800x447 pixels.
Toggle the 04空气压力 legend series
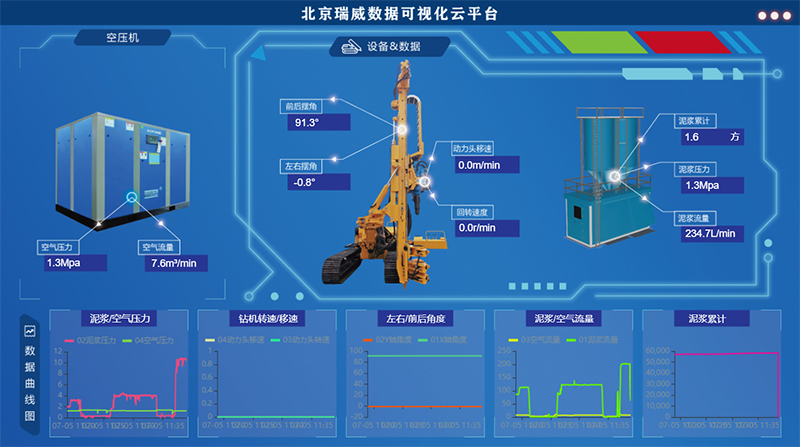pyautogui.click(x=148, y=340)
